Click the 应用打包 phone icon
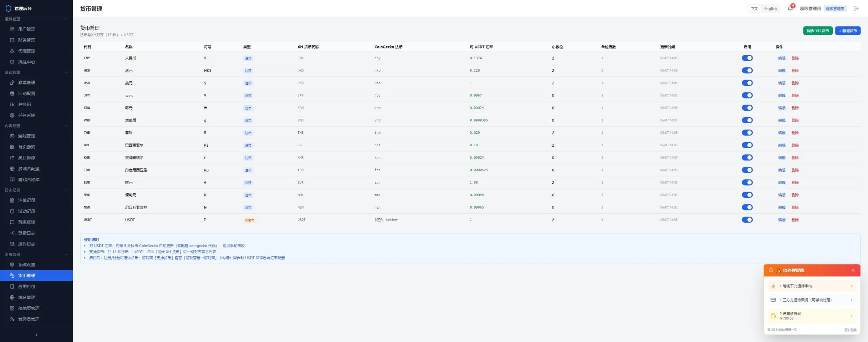Viewport: 868px width, 342px height. pyautogui.click(x=12, y=286)
